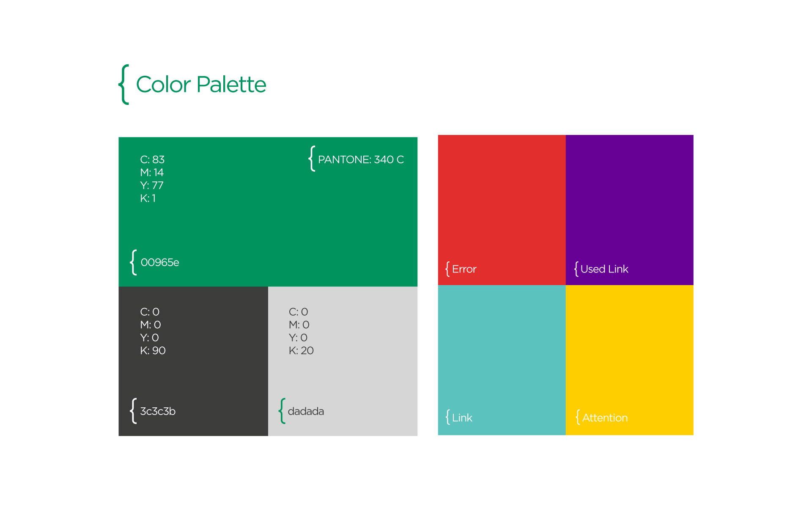Screen dimensions: 812x522
Task: Pick the yellow Attention swatch
Action: [629, 360]
